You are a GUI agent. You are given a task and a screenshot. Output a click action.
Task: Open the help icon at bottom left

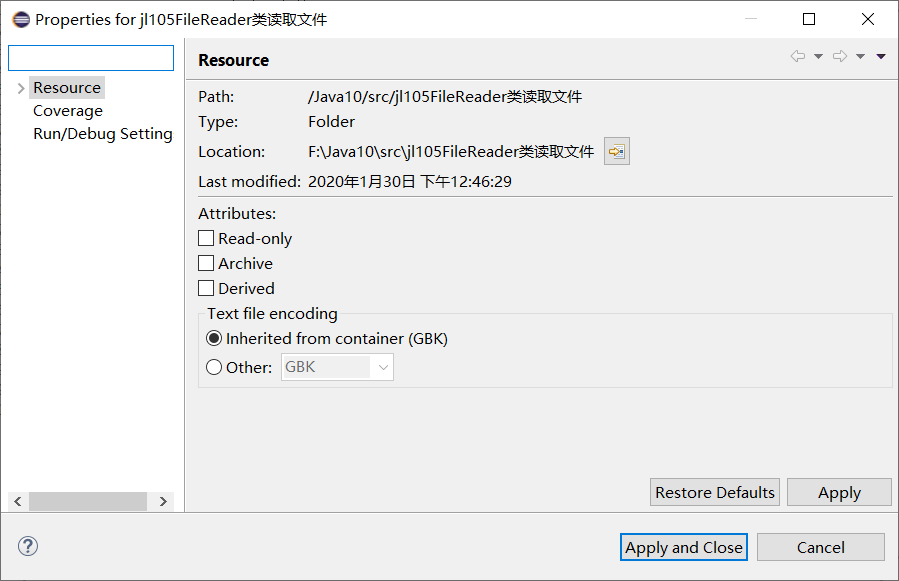point(27,546)
